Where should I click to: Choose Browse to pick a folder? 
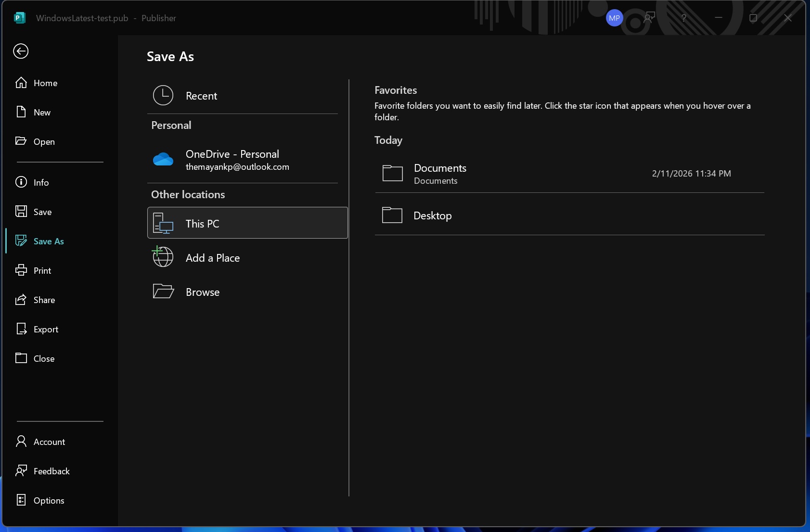(202, 291)
